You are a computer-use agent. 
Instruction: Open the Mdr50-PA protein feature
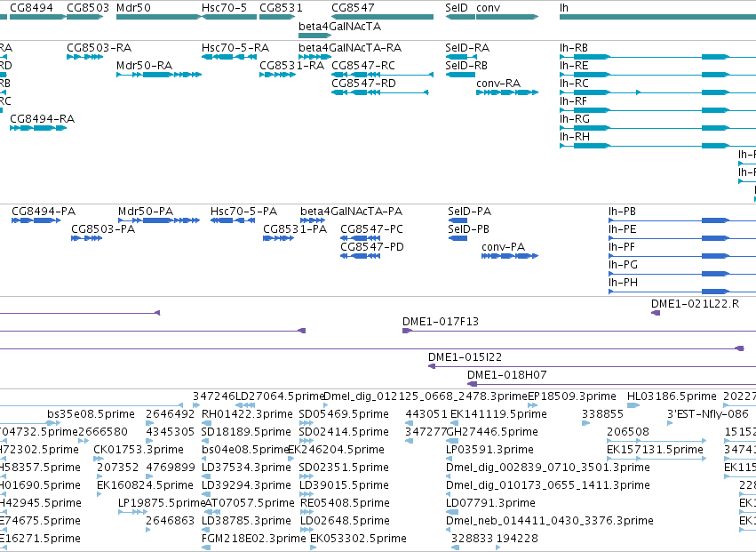tap(159, 220)
